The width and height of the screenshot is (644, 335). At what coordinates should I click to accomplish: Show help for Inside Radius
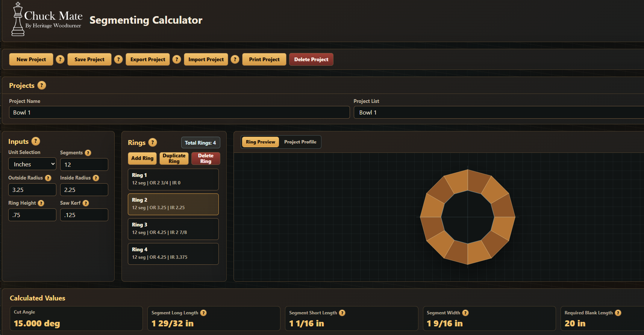(96, 178)
